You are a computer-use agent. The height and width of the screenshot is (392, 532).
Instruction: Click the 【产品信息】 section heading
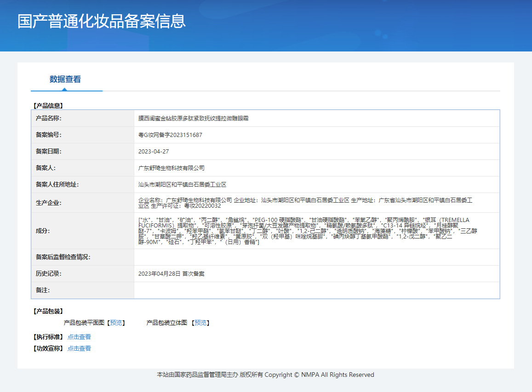click(48, 106)
